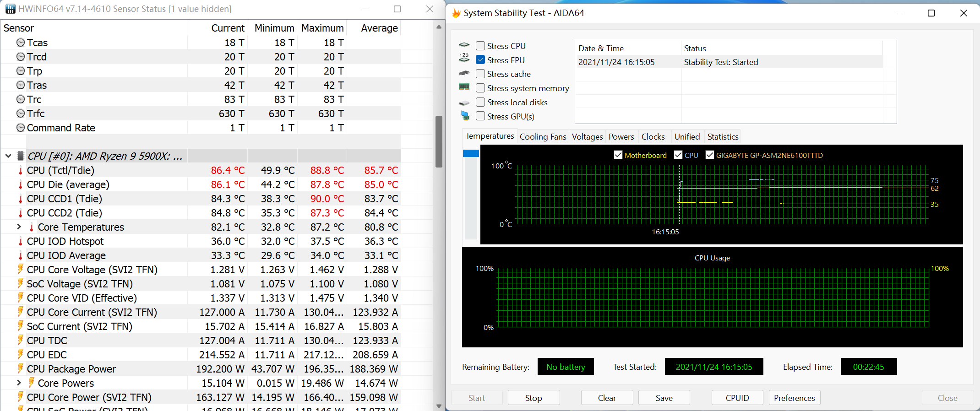Collapse the CPU [#0] AMD Ryzen sensor group

tap(8, 156)
